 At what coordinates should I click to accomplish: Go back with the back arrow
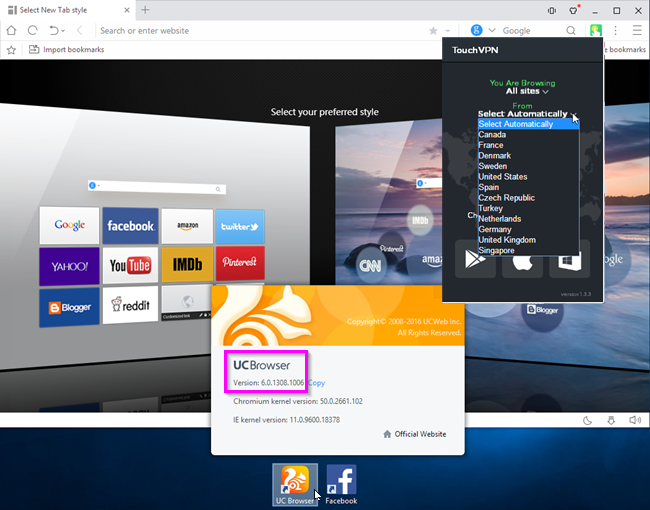point(80,30)
